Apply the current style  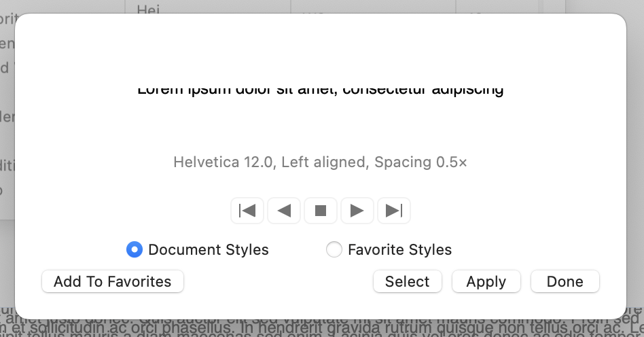[486, 281]
